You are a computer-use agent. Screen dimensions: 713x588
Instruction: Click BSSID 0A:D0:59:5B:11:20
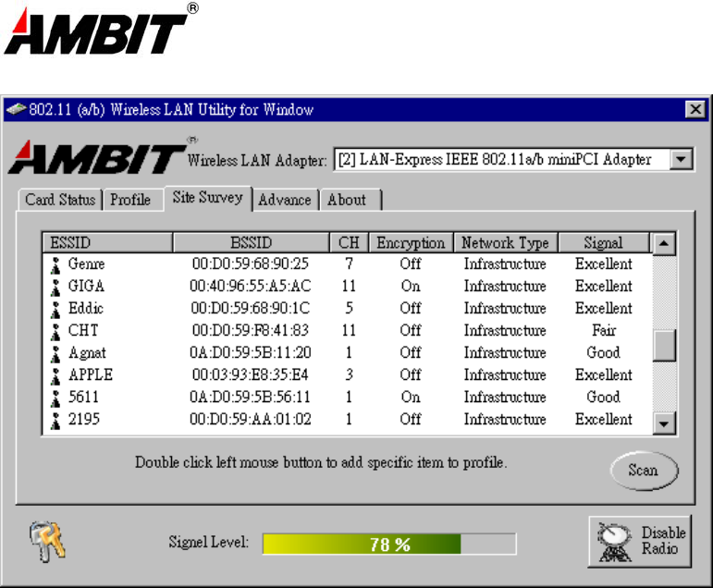coord(251,352)
